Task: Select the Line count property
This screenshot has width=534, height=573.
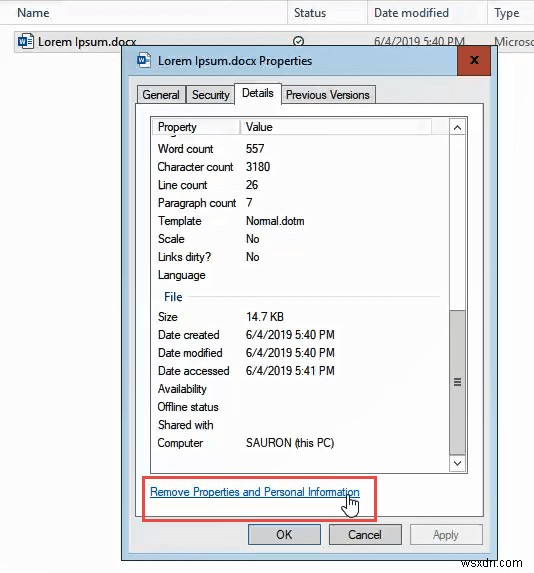Action: (x=182, y=185)
